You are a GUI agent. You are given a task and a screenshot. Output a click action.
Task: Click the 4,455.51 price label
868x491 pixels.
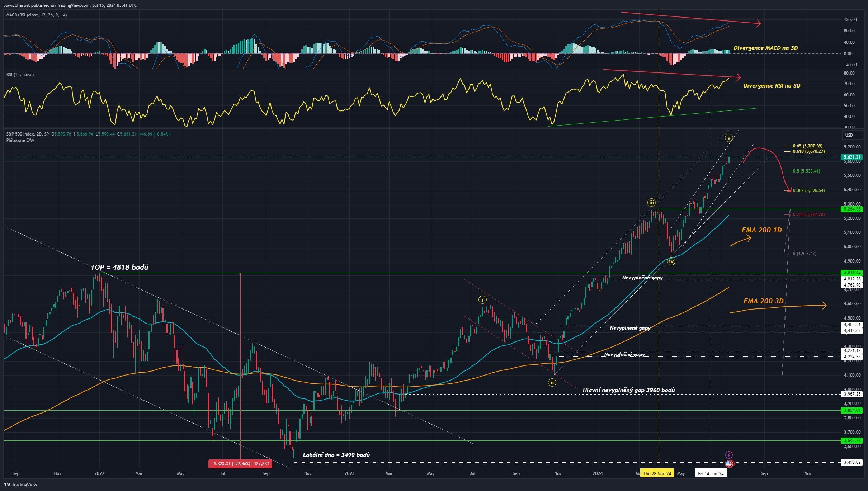(x=852, y=325)
